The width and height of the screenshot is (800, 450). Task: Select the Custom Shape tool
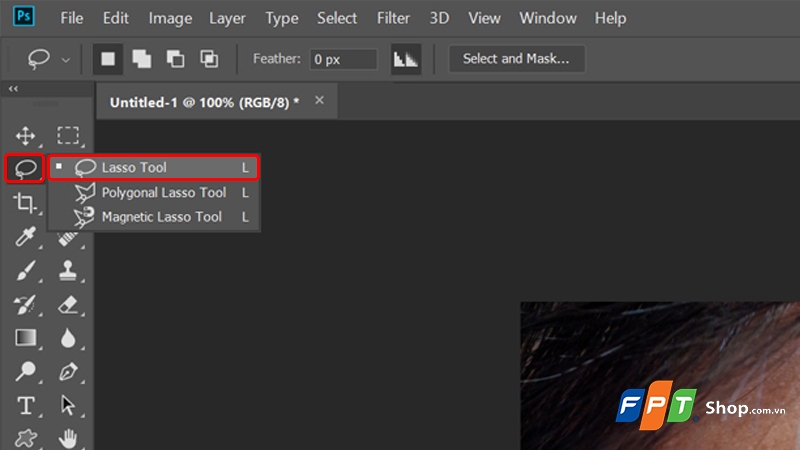point(26,438)
